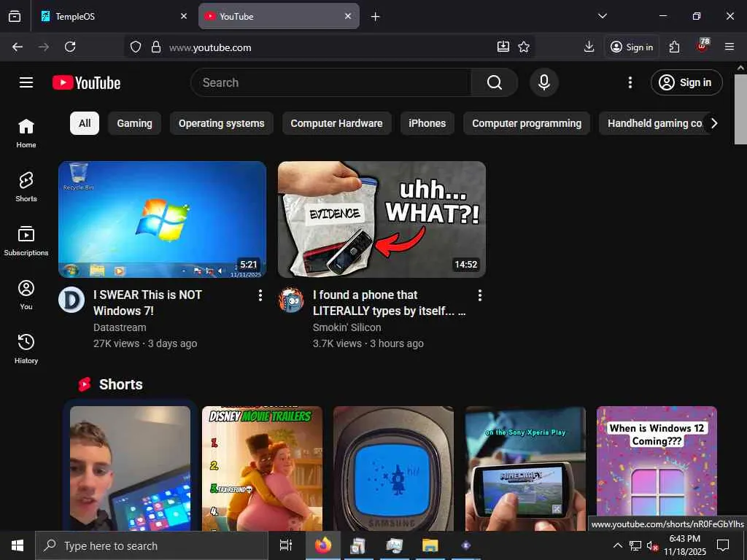This screenshot has height=560, width=747.
Task: Click the Datastream channel avatar
Action: [71, 300]
